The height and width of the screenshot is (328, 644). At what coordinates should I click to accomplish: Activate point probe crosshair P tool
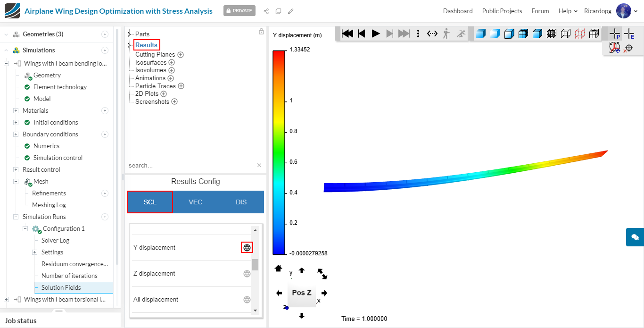coord(614,34)
